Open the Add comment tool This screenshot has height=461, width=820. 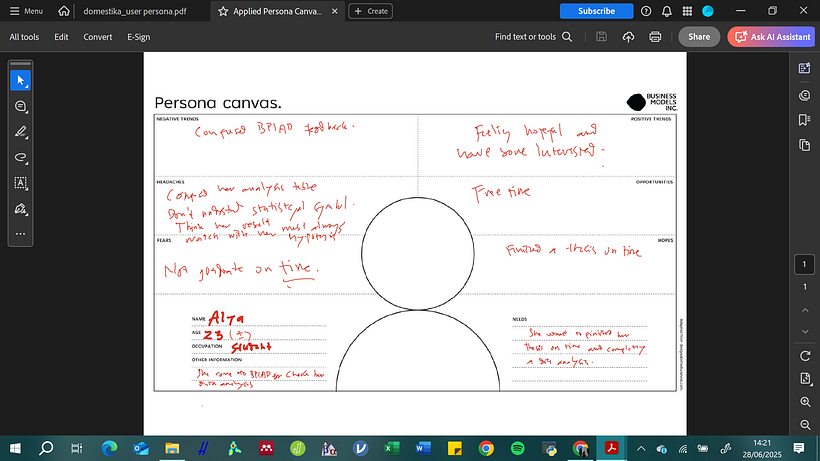(x=20, y=106)
